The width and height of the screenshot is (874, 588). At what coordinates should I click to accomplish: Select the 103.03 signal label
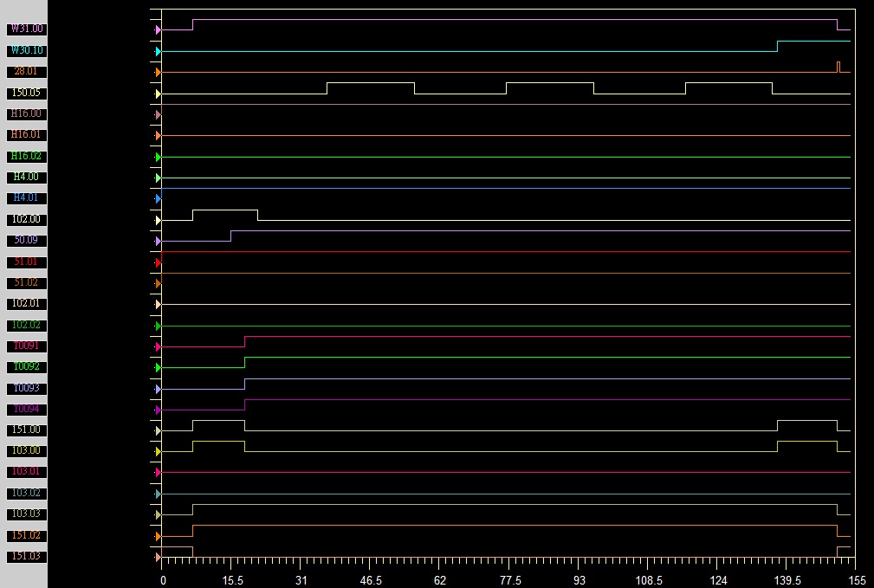(x=27, y=514)
